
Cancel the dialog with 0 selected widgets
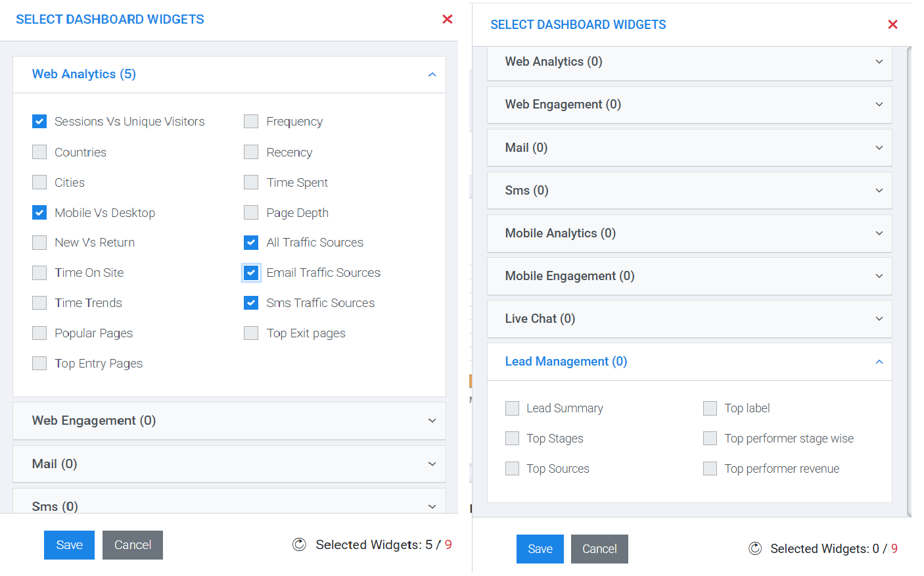point(599,549)
